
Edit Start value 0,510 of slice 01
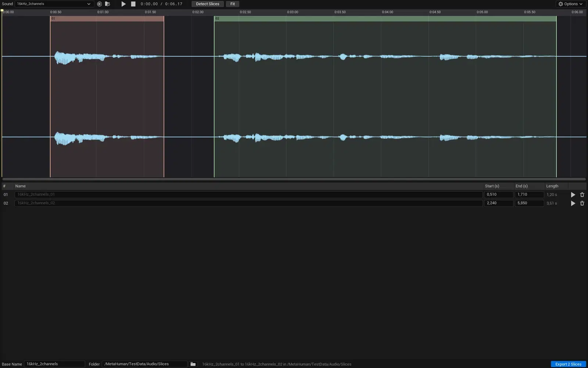pos(499,194)
